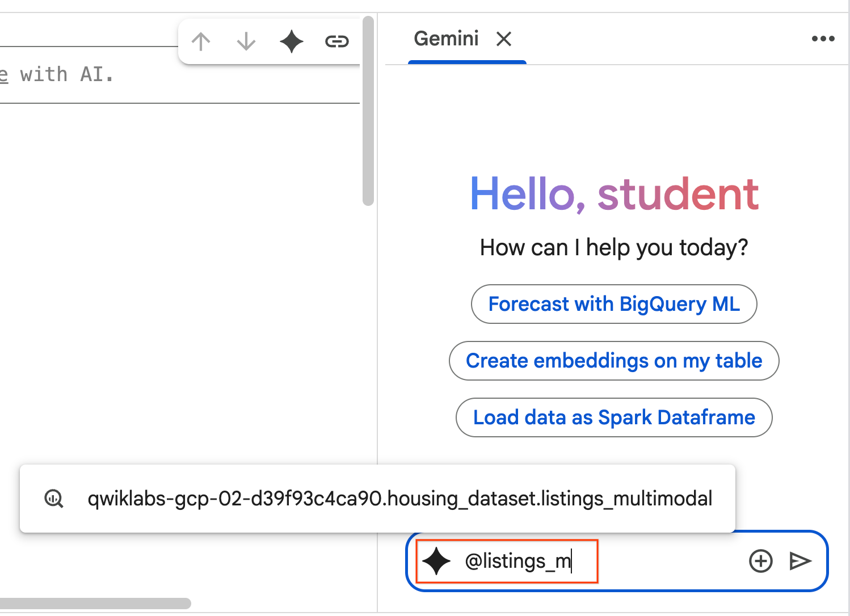The width and height of the screenshot is (850, 616).
Task: Select Forecast with BigQuery ML suggestion
Action: (x=614, y=304)
